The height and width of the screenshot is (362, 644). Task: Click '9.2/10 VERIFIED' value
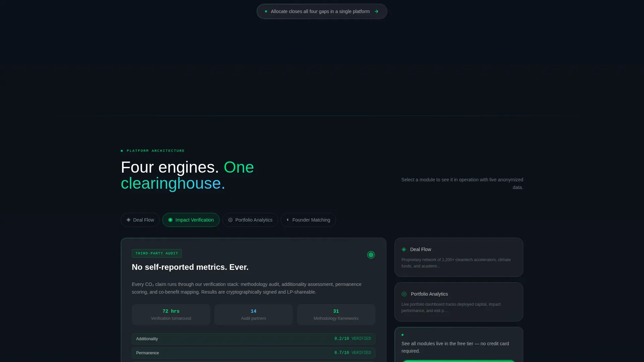click(353, 339)
